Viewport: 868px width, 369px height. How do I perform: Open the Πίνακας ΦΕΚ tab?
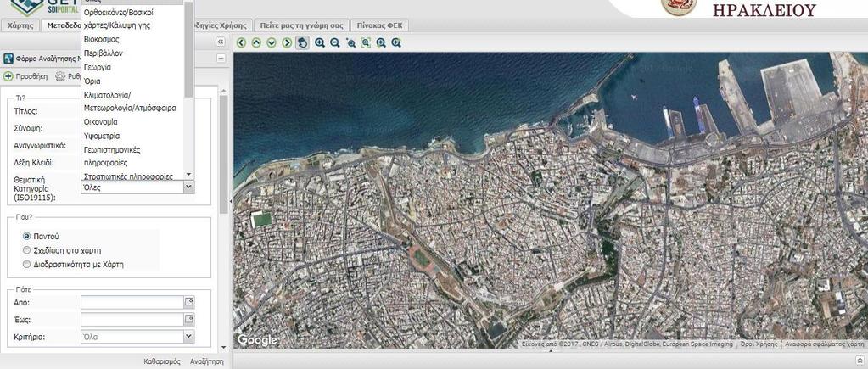pyautogui.click(x=380, y=25)
